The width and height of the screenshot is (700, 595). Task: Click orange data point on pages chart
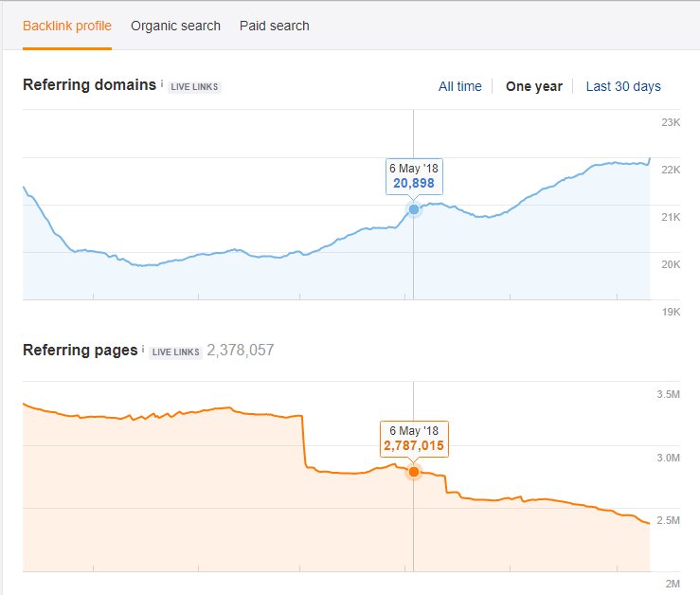click(414, 472)
